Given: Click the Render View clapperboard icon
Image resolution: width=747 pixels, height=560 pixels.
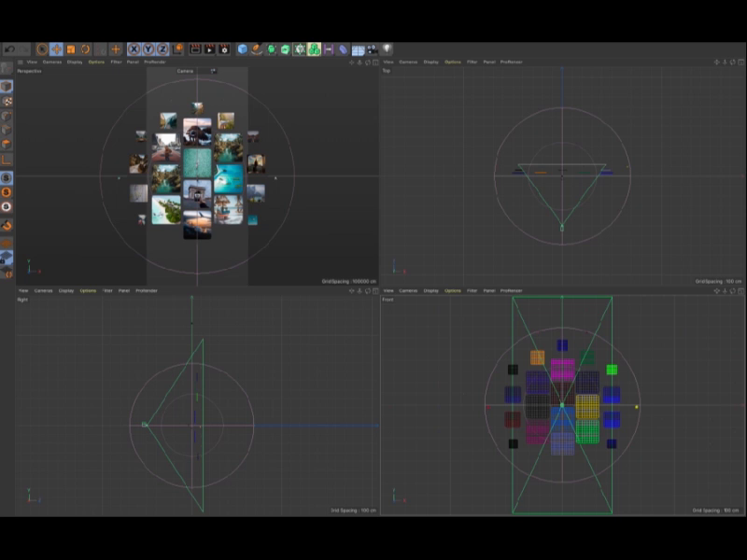Looking at the screenshot, I should click(194, 49).
